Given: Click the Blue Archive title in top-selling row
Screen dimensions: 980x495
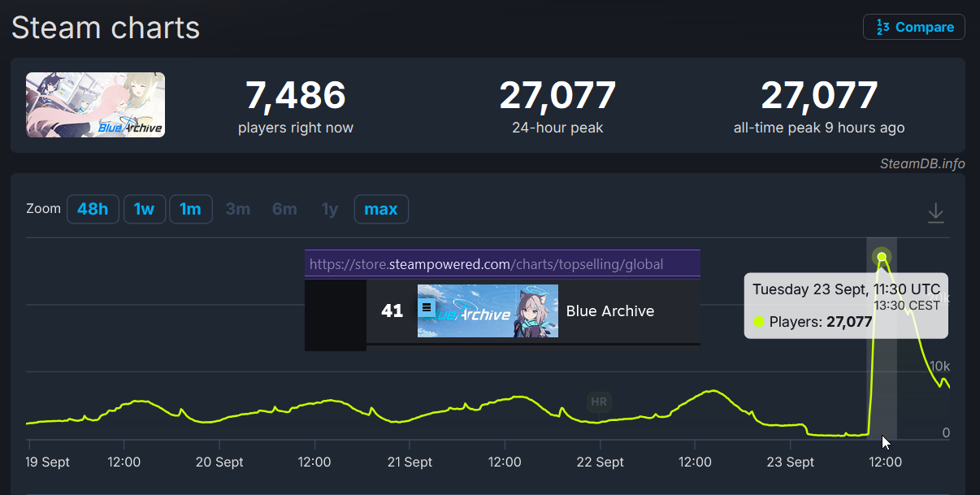Looking at the screenshot, I should coord(610,310).
